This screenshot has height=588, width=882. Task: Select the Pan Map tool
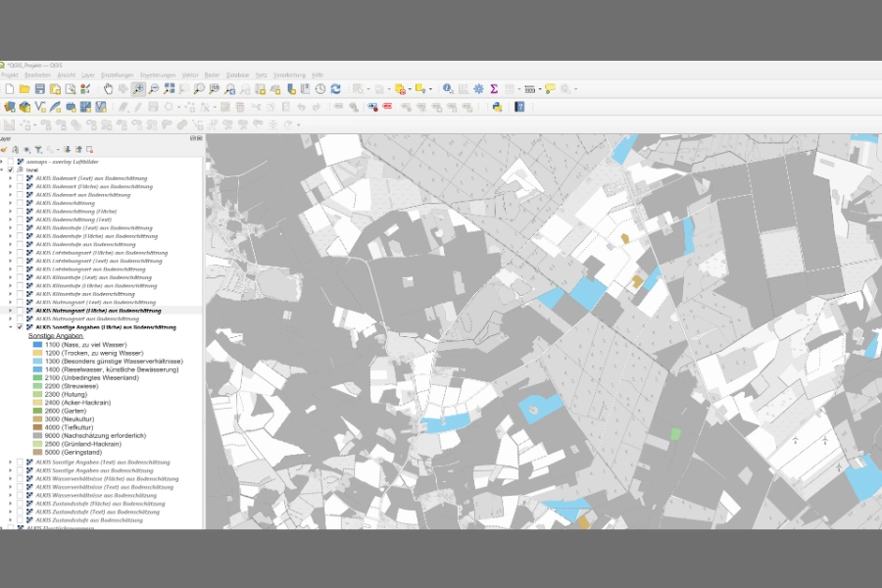tap(107, 89)
